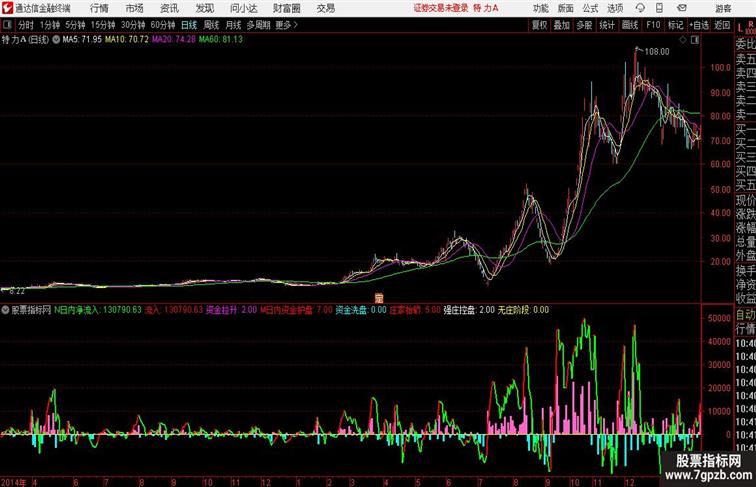Toggle the left sidebar panel icon
Image resolution: width=756 pixels, height=487 pixels.
[7, 25]
